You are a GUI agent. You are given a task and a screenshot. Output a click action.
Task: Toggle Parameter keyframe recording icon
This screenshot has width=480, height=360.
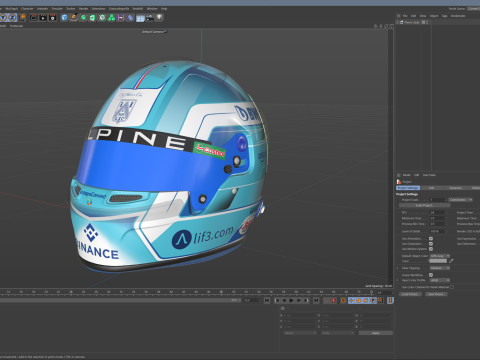pos(373,300)
